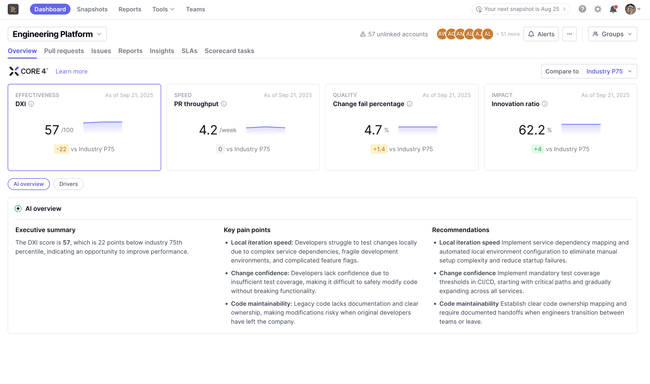Viewport: 650px width, 384px height.
Task: Expand the next snapshot Aug 25 chevron
Action: 564,9
